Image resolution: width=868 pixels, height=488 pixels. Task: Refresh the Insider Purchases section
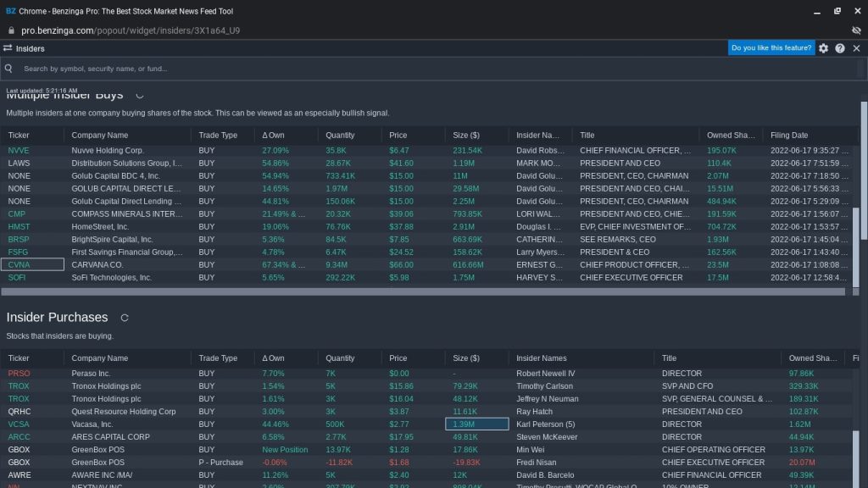coord(125,318)
